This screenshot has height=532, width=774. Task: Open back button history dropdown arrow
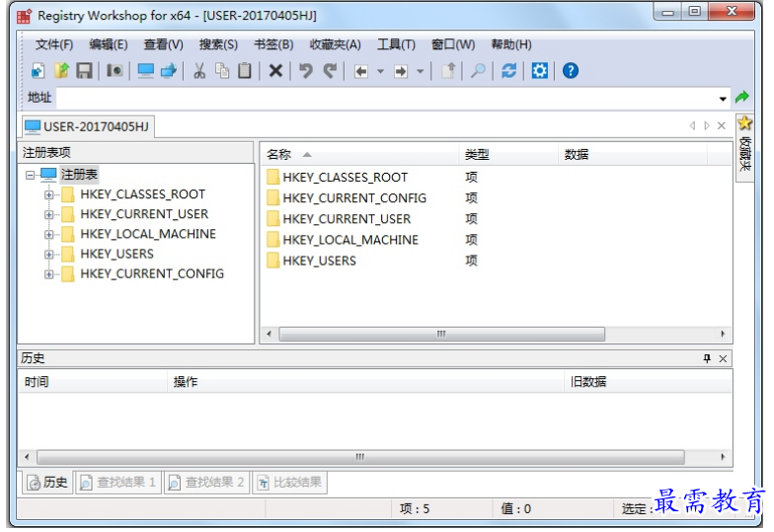[x=381, y=71]
